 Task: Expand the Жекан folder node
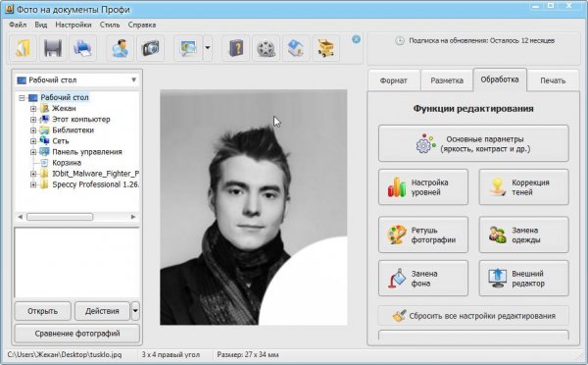coord(33,109)
